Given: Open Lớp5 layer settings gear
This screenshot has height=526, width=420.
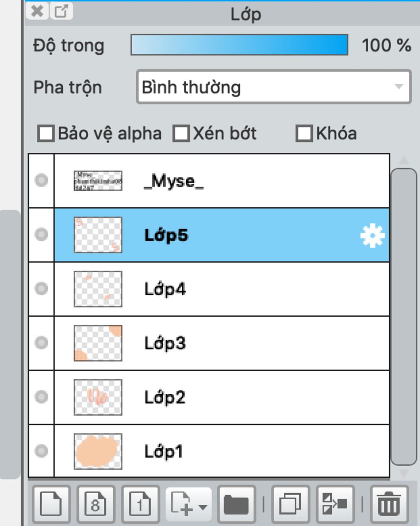Looking at the screenshot, I should (372, 236).
